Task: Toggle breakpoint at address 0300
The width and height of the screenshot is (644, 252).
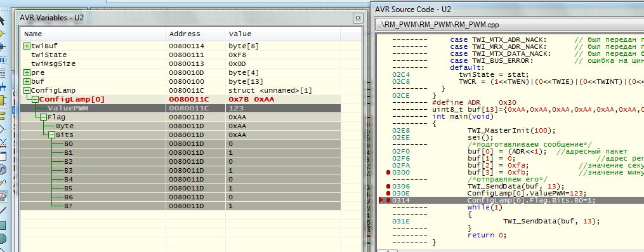Action: coord(388,172)
